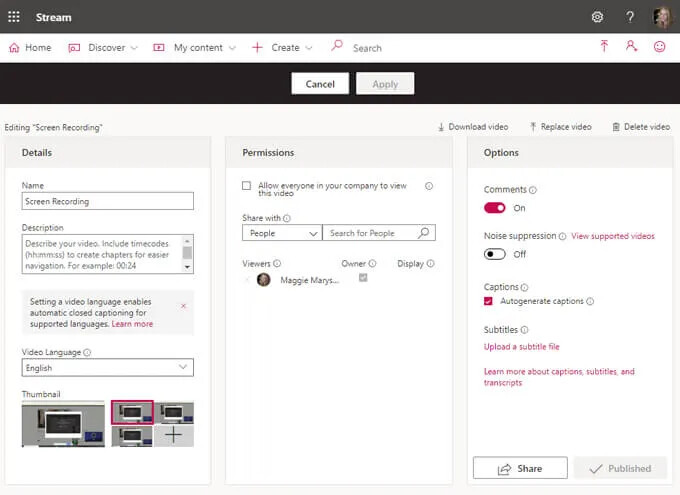Enable the Noise suppression toggle
This screenshot has height=495, width=680.
click(495, 254)
